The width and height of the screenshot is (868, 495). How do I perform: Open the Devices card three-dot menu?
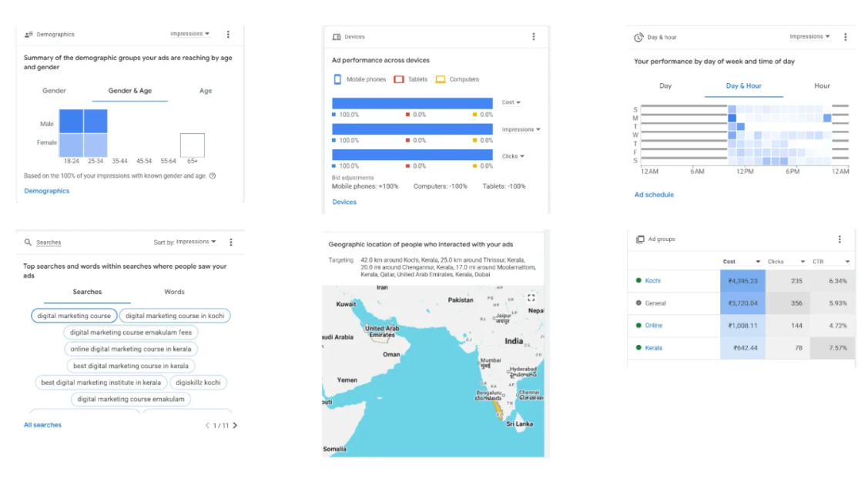click(534, 37)
